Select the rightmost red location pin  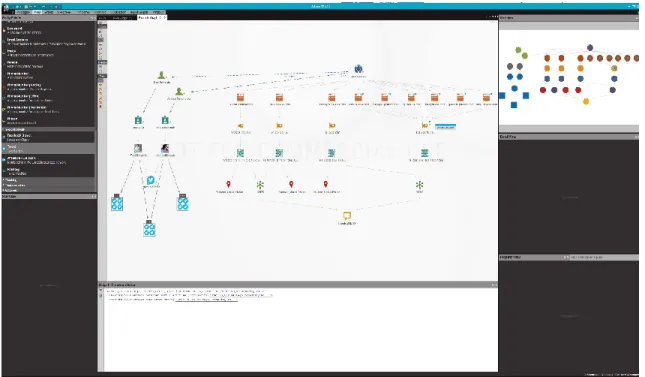pos(326,184)
